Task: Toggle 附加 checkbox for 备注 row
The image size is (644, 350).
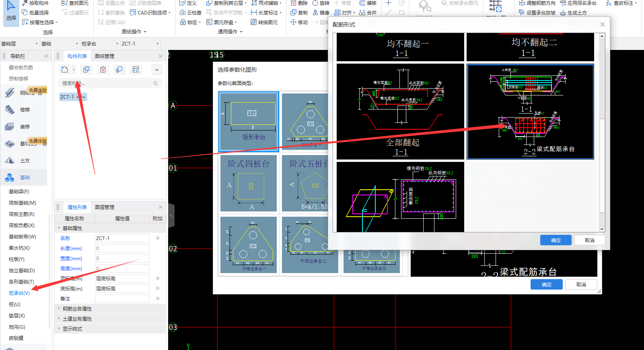Action: [158, 298]
